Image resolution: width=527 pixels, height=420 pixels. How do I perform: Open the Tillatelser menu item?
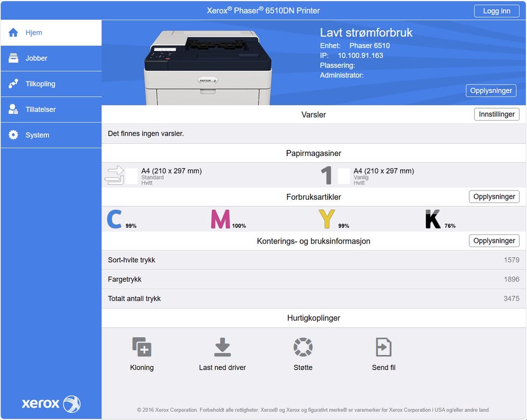tap(51, 109)
